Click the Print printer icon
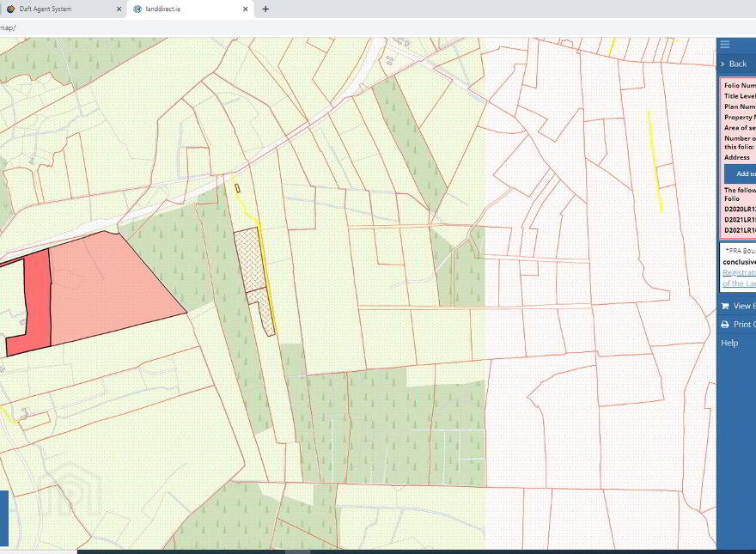 [725, 325]
